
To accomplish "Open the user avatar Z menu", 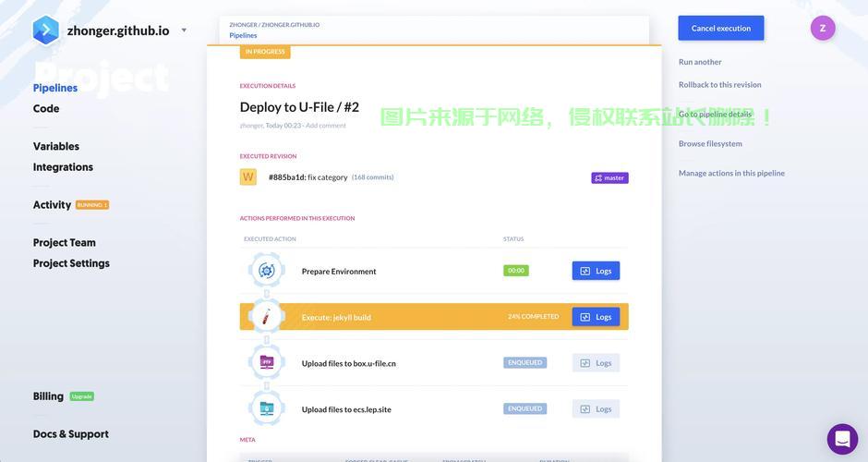I will coord(823,28).
